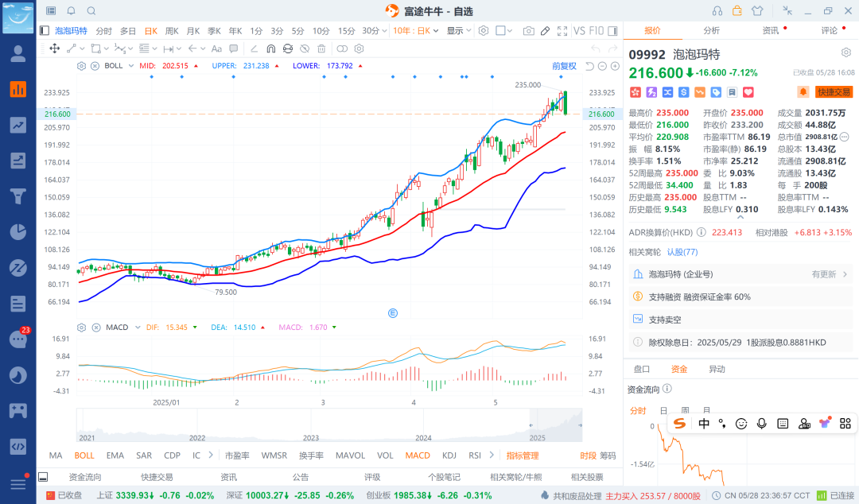Open 指标管理 indicator management
859x504 pixels.
(x=523, y=456)
